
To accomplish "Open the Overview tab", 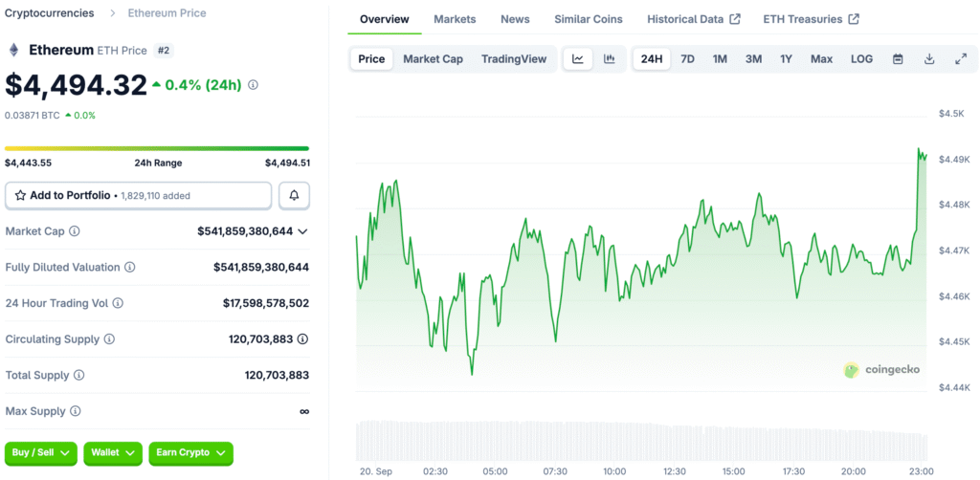I will [385, 19].
